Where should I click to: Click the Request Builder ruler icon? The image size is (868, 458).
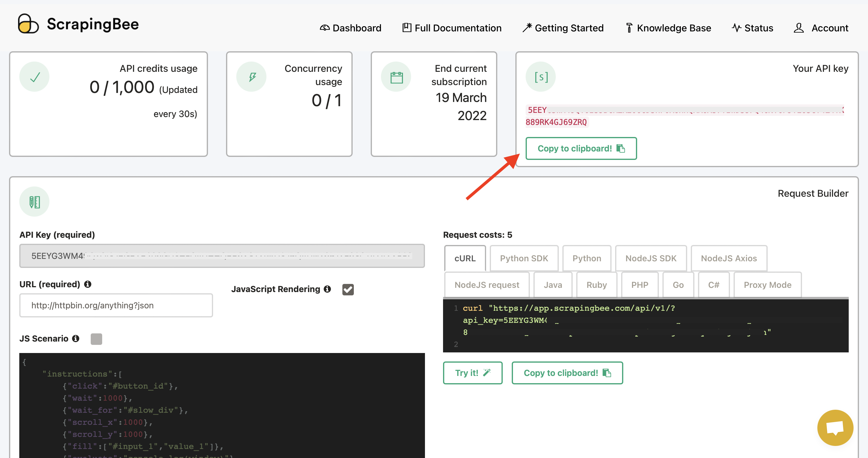(34, 202)
